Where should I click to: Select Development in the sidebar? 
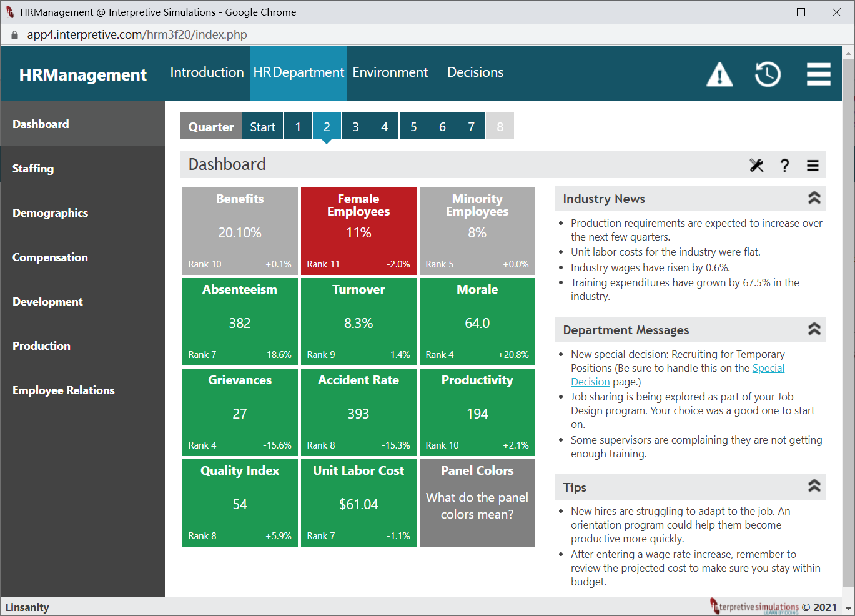tap(82, 301)
